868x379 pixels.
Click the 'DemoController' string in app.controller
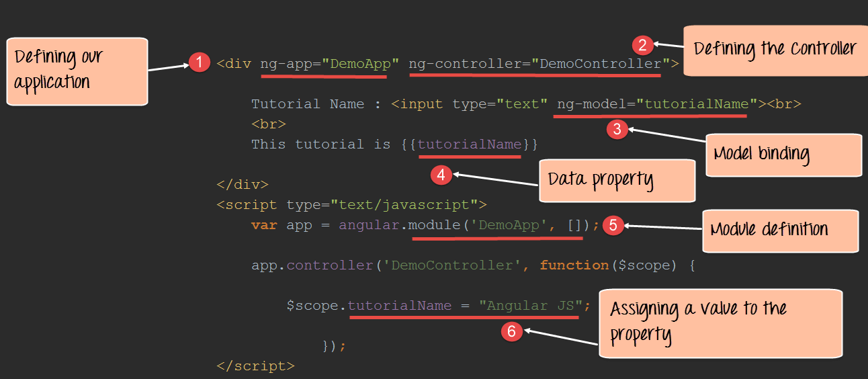coord(452,265)
